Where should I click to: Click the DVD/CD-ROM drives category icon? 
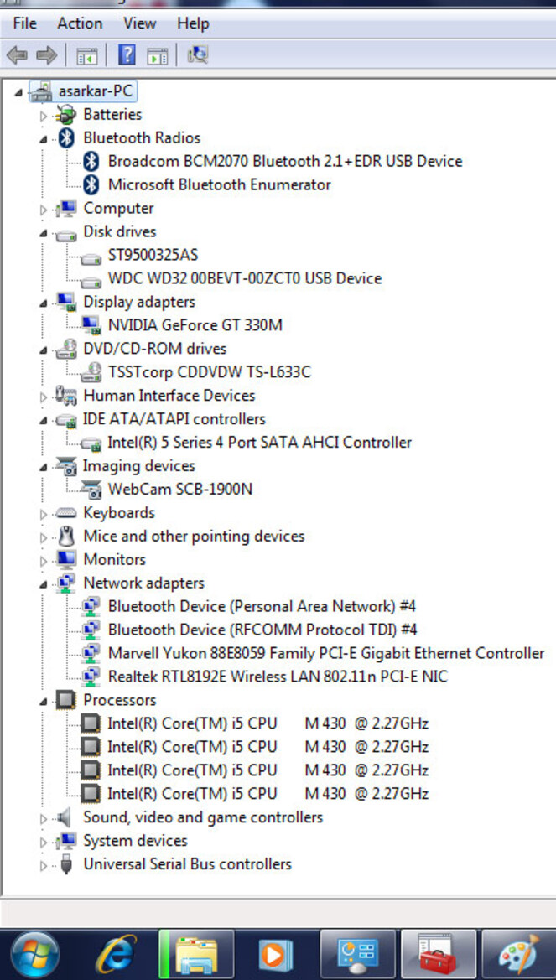(x=65, y=349)
